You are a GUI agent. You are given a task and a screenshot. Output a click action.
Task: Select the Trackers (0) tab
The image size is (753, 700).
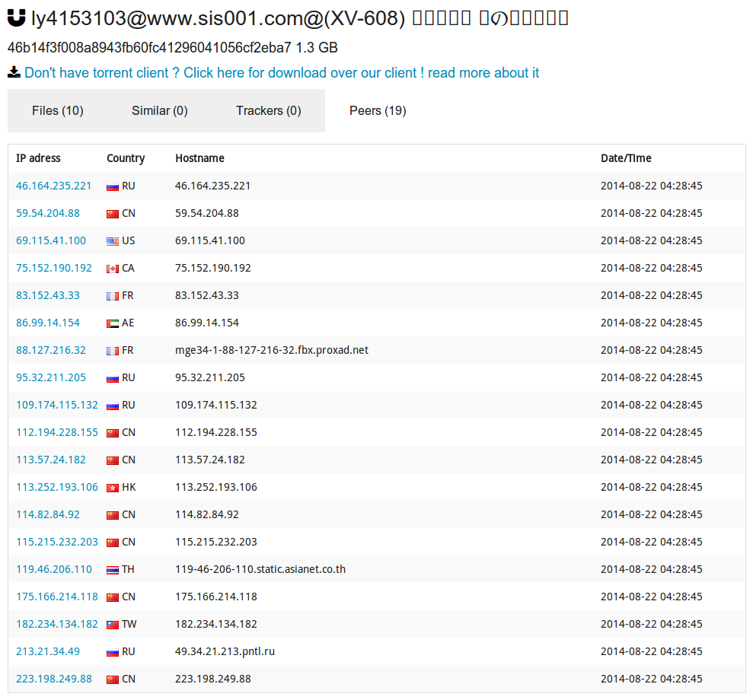pos(268,111)
